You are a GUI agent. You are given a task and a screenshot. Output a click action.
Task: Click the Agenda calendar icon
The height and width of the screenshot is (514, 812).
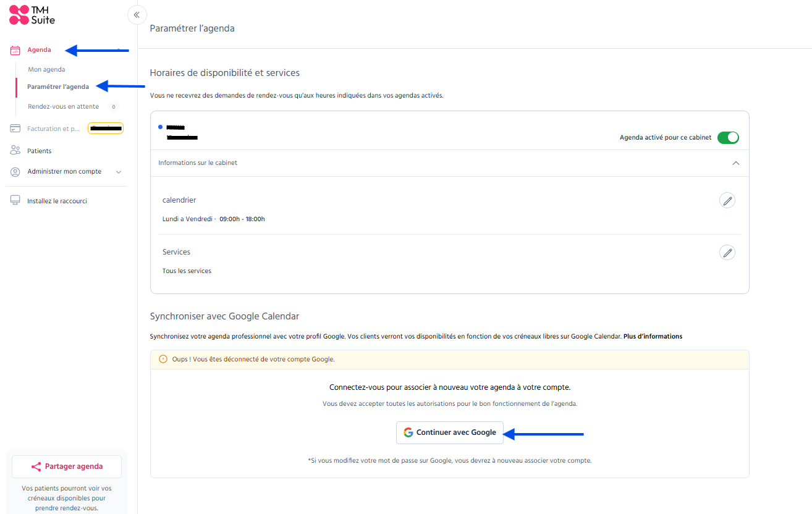[x=15, y=50]
